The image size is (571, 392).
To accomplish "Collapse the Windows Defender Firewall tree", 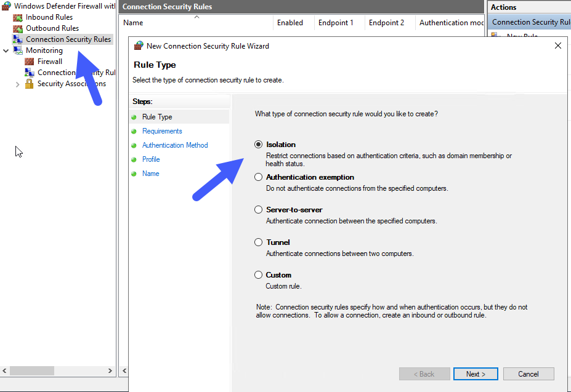I will [5, 6].
